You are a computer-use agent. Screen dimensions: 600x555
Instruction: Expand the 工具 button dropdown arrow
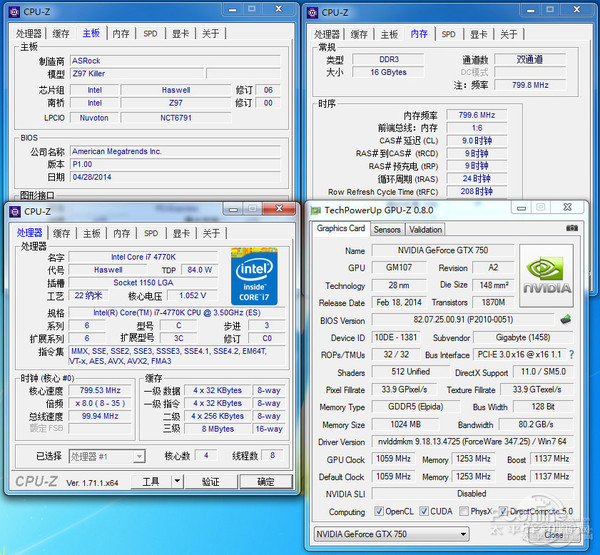177,481
